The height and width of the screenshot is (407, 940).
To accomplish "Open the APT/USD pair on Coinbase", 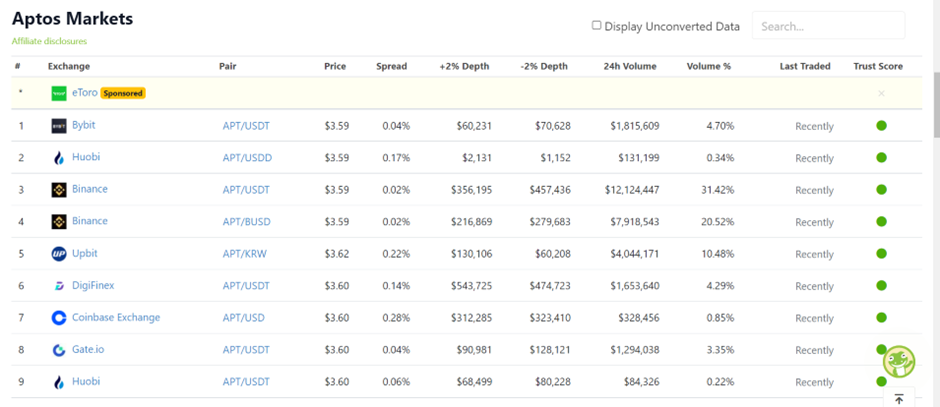I will click(x=243, y=318).
